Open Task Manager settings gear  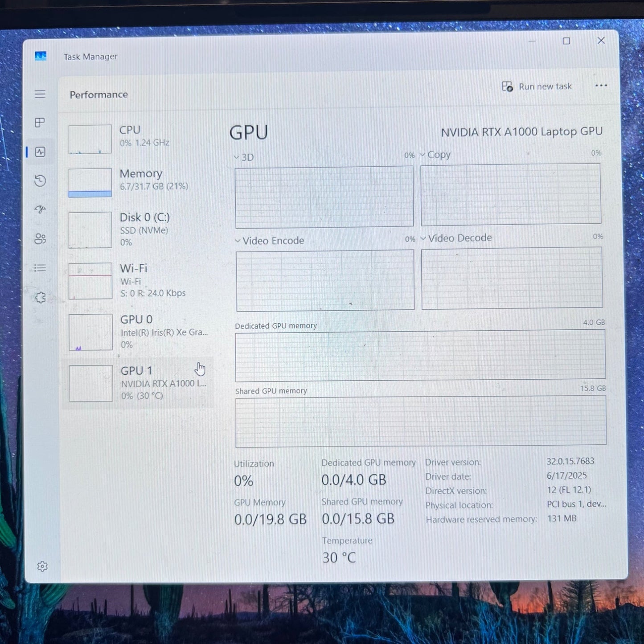(42, 566)
